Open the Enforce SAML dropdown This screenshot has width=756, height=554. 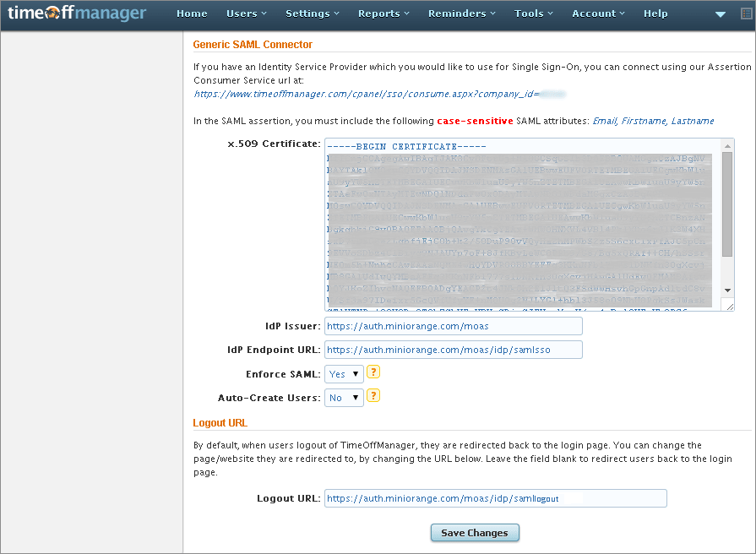[x=344, y=374]
